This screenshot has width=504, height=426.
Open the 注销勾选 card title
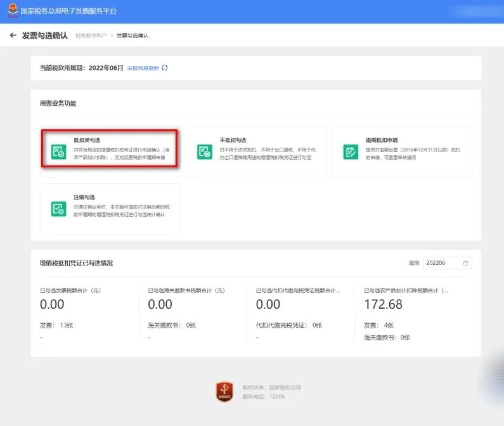point(84,197)
